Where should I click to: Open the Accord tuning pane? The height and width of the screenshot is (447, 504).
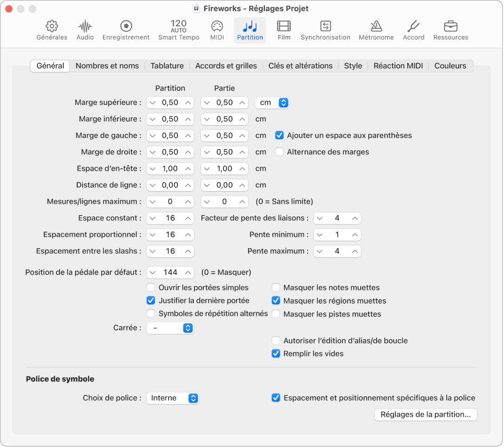[413, 30]
